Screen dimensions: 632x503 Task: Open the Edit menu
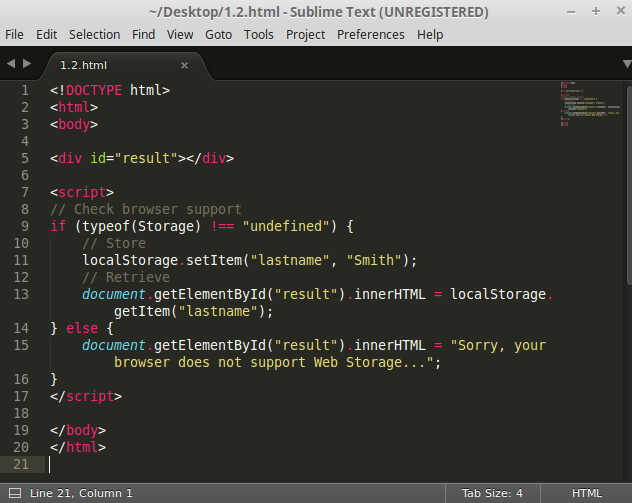(46, 35)
